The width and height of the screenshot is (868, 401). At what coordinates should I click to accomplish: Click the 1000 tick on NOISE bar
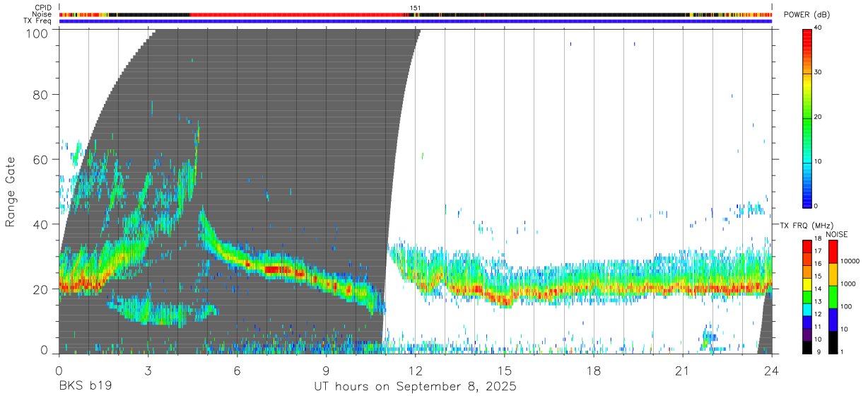[x=848, y=284]
